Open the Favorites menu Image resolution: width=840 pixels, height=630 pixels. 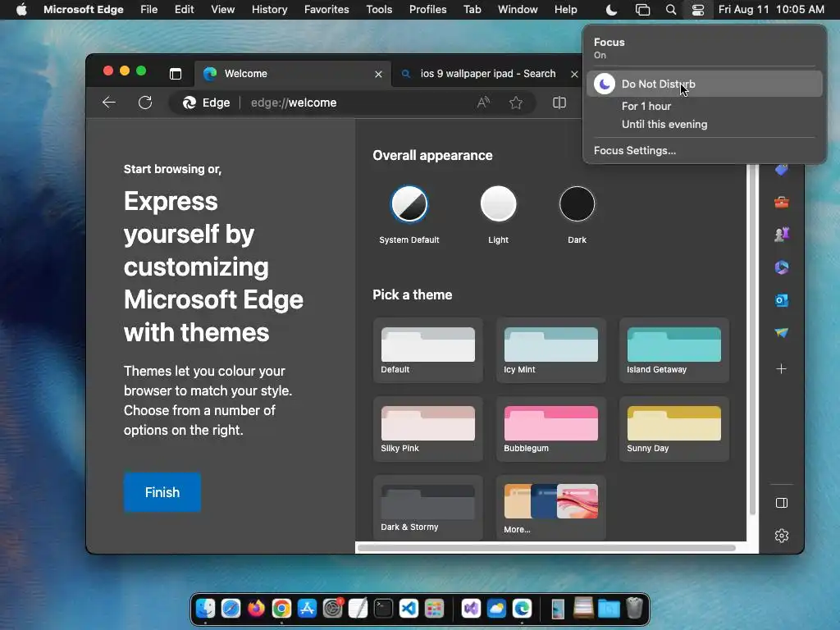pyautogui.click(x=326, y=10)
